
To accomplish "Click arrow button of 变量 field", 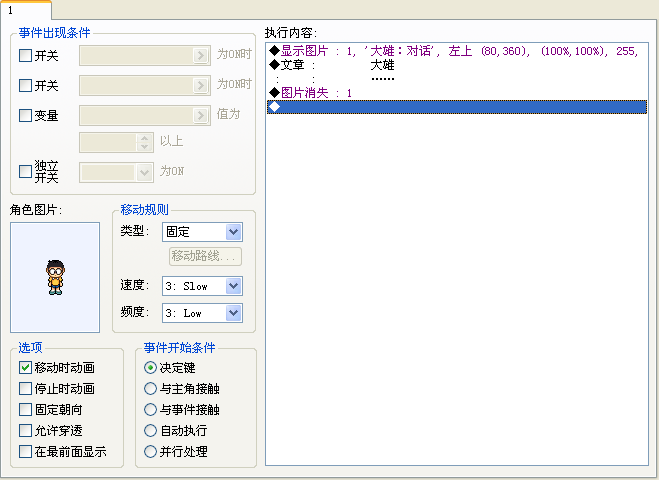I will (201, 115).
